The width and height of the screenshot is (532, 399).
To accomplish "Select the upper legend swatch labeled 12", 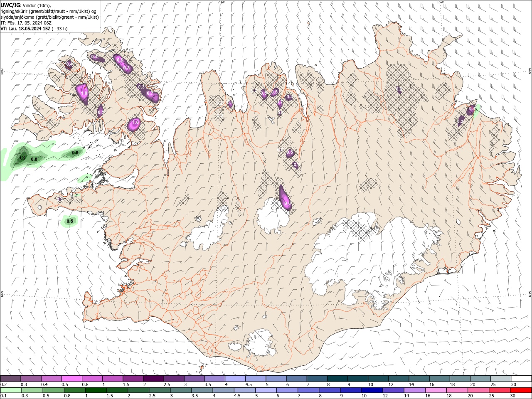I will click(399, 378).
